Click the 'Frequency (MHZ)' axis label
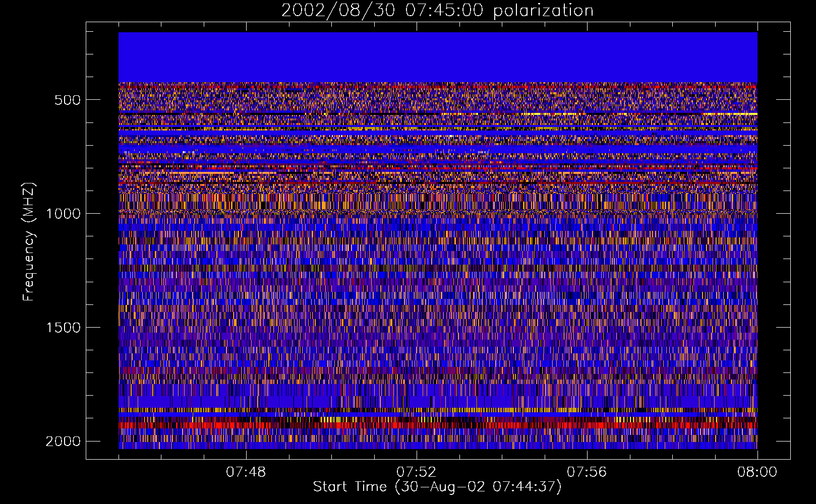816x504 pixels. pos(29,242)
